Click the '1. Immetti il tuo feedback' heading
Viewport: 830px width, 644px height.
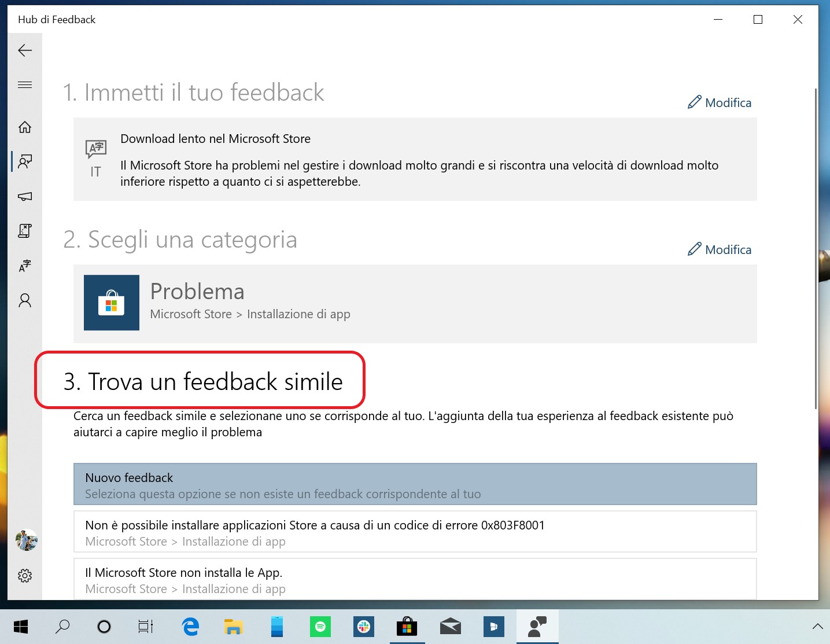coord(194,93)
